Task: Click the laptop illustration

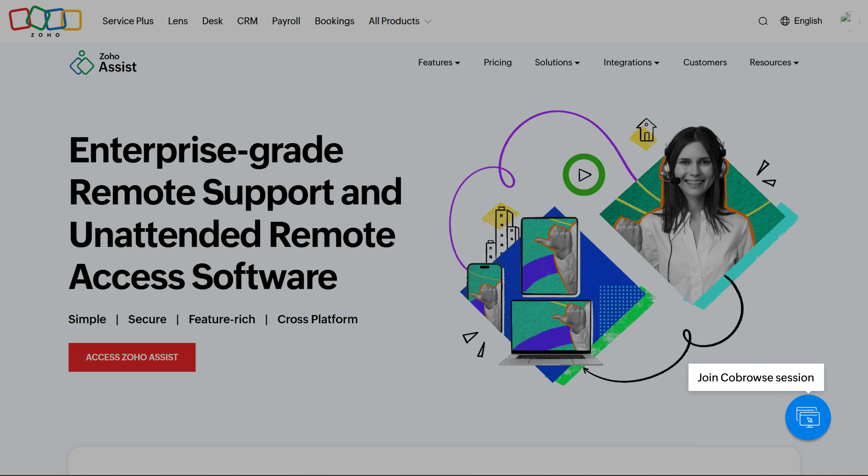Action: pyautogui.click(x=551, y=333)
